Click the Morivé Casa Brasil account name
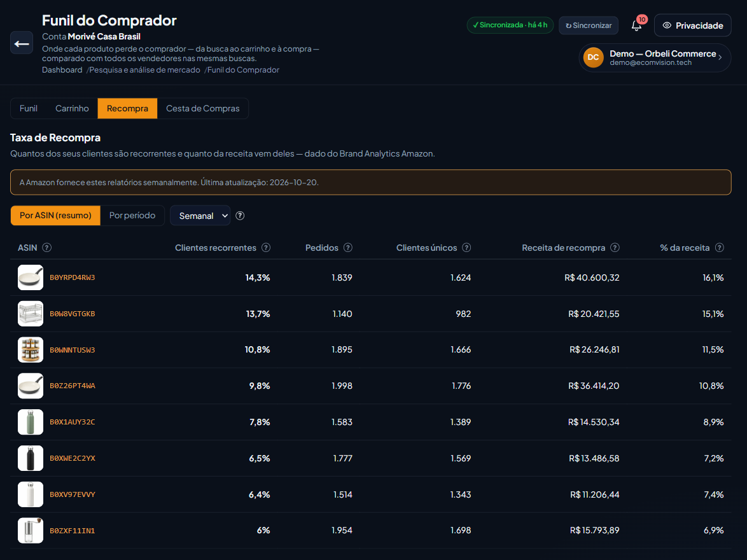Image resolution: width=747 pixels, height=560 pixels. click(x=104, y=36)
